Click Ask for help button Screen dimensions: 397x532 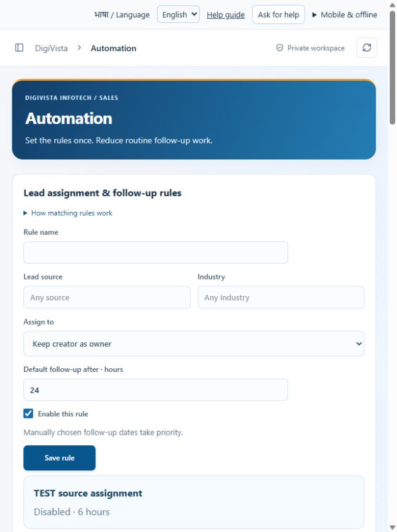tap(278, 15)
